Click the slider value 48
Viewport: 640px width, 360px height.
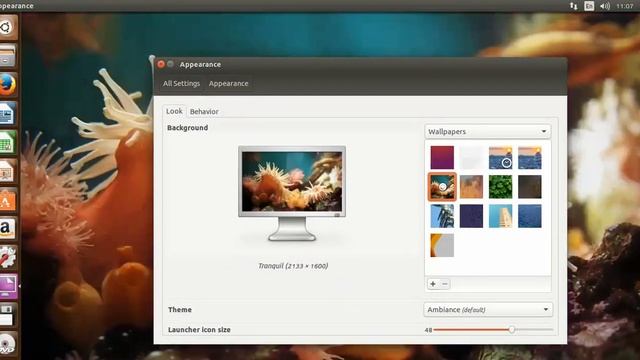pyautogui.click(x=428, y=330)
